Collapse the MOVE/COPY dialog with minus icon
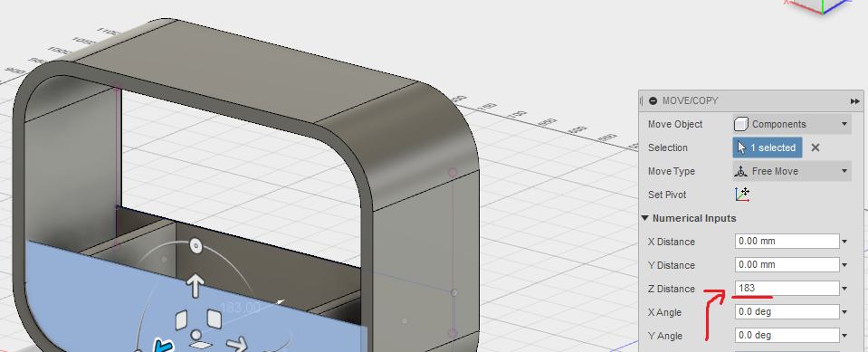 click(x=653, y=101)
